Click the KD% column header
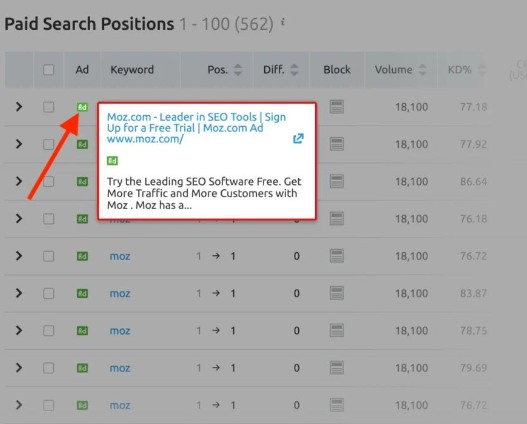The height and width of the screenshot is (424, 527). [459, 70]
